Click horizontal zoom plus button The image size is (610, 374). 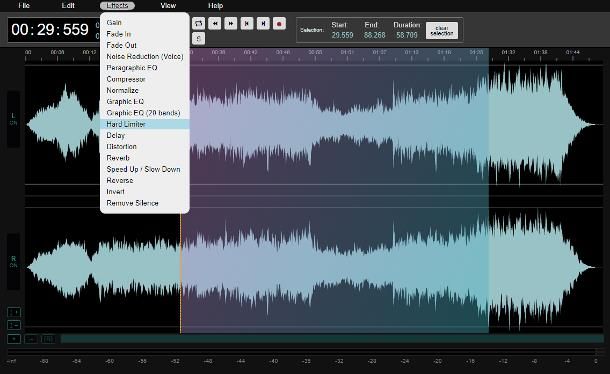click(x=14, y=339)
